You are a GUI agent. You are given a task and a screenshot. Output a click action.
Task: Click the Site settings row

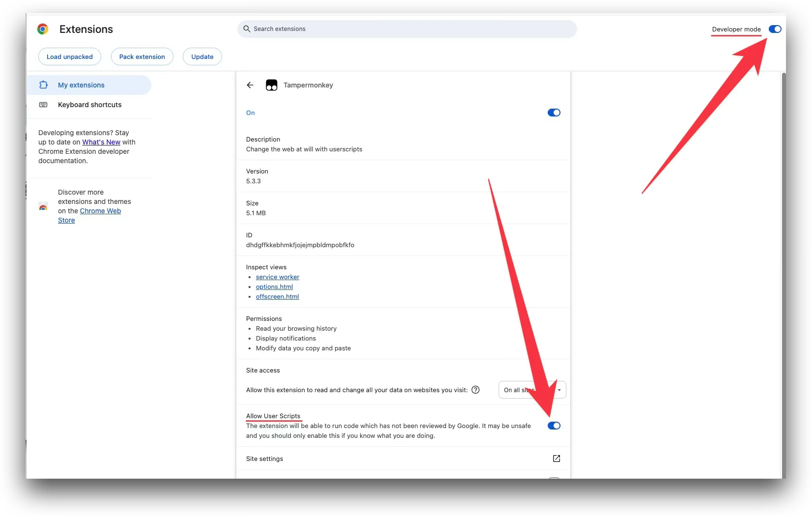coord(403,459)
